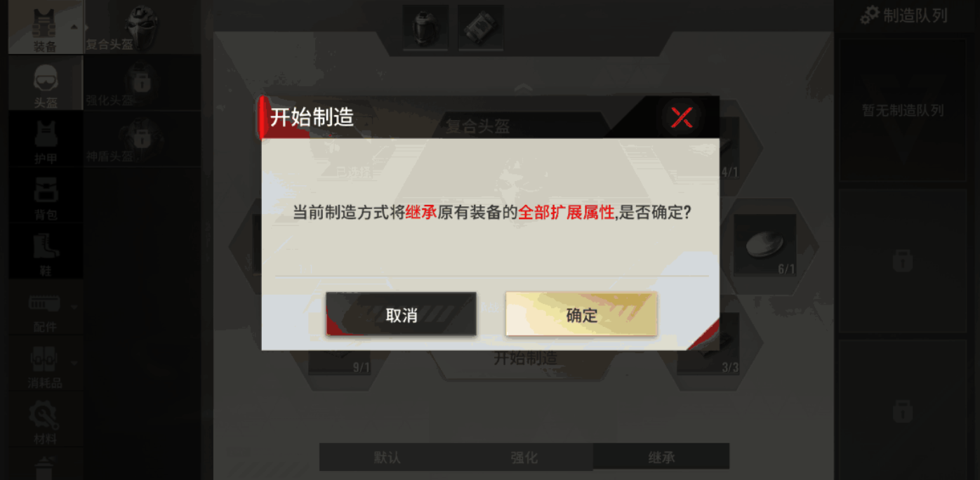Switch to the 默认 crafting mode tab
This screenshot has width=980, height=480.
pyautogui.click(x=387, y=457)
